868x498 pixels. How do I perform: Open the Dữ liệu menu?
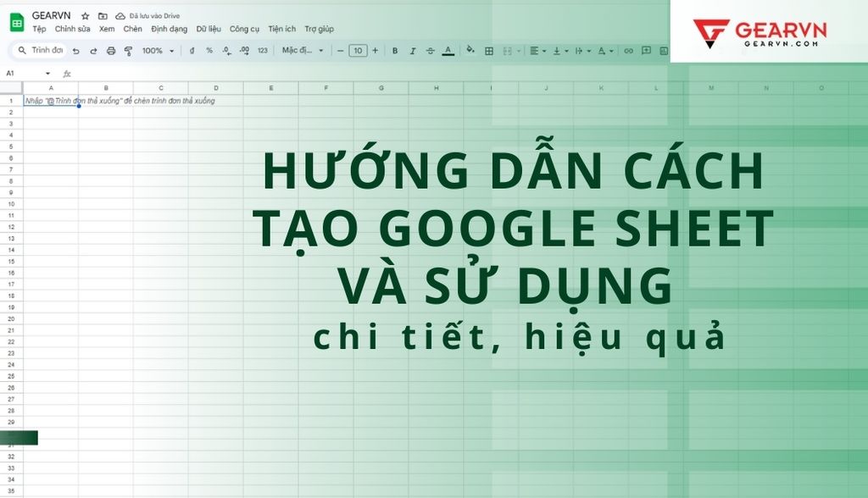click(x=207, y=28)
